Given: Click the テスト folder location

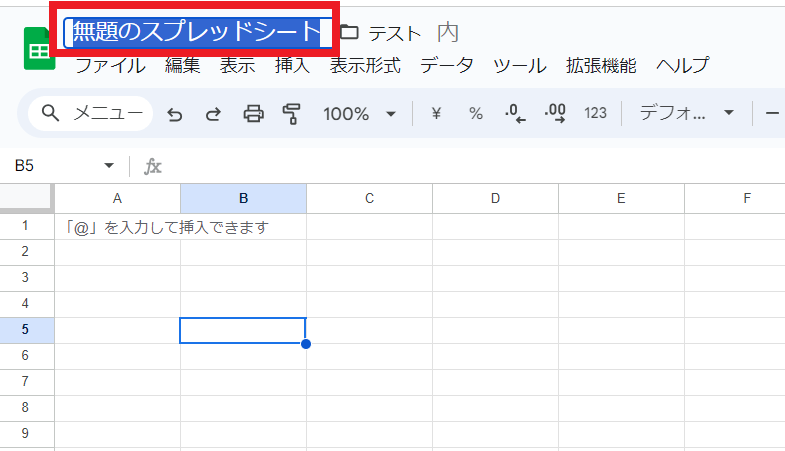Looking at the screenshot, I should click(x=382, y=33).
